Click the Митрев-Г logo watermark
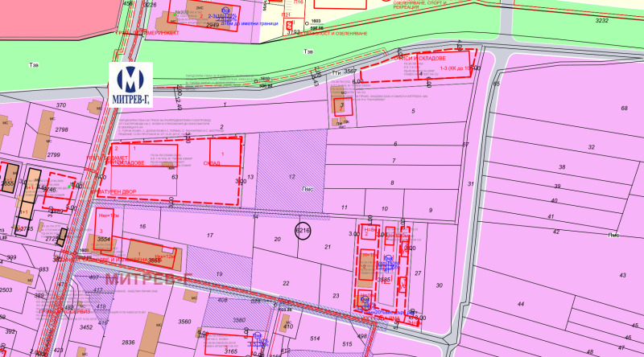This screenshot has height=357, width=644. pos(130,84)
